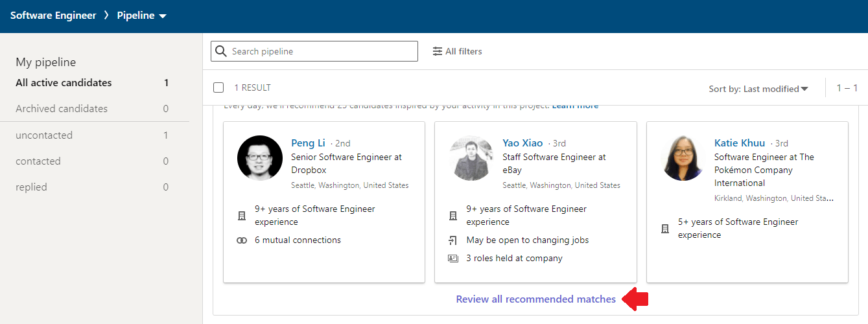Open the Sort by Last modified dropdown
This screenshot has width=868, height=324.
click(758, 89)
